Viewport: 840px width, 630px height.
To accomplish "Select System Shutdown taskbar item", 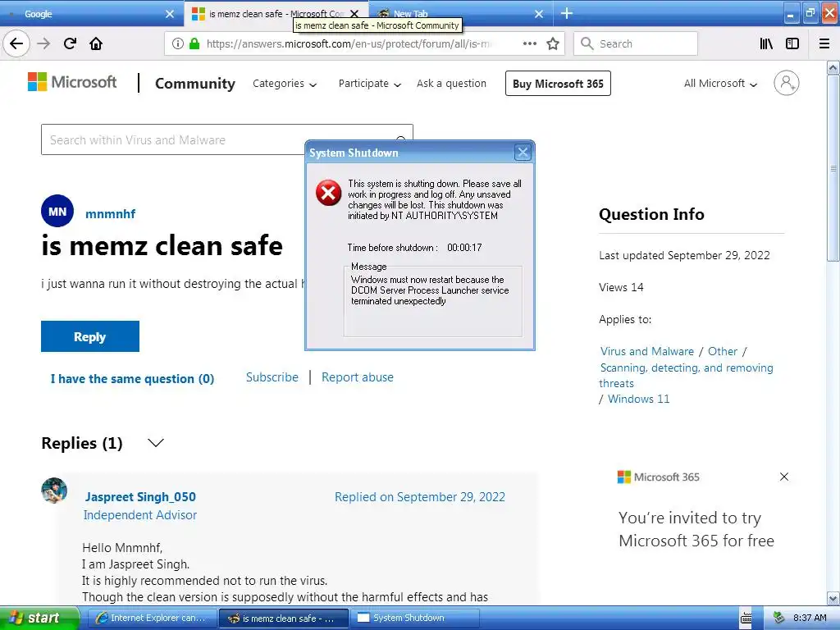I will click(414, 618).
